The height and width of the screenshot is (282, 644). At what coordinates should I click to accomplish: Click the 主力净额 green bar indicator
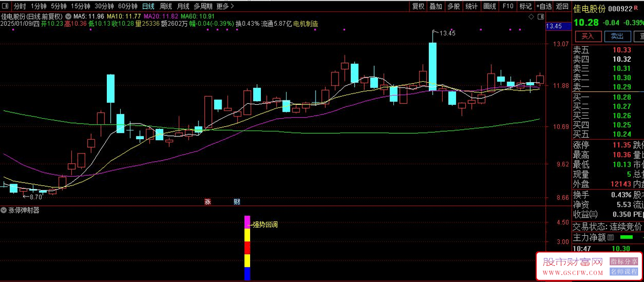[626, 237]
